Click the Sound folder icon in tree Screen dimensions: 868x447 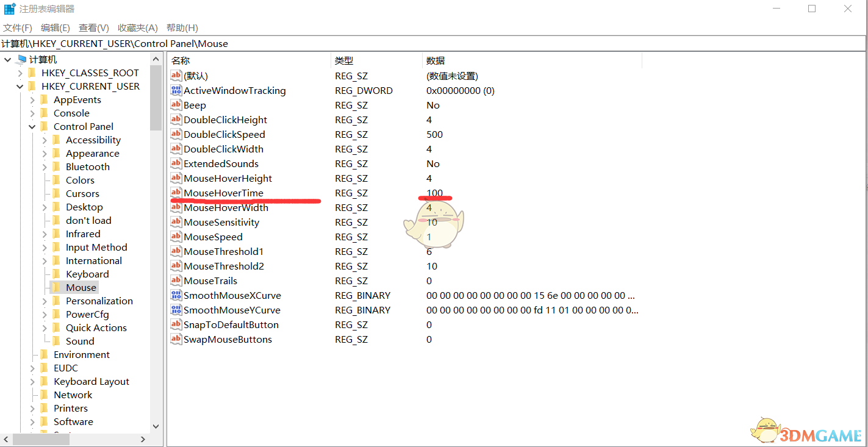click(x=57, y=341)
